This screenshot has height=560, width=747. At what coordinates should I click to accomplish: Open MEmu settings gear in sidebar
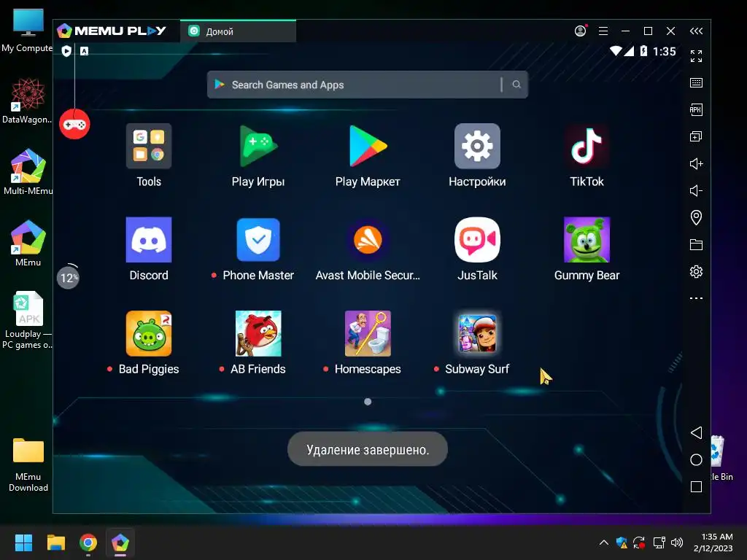pos(696,272)
